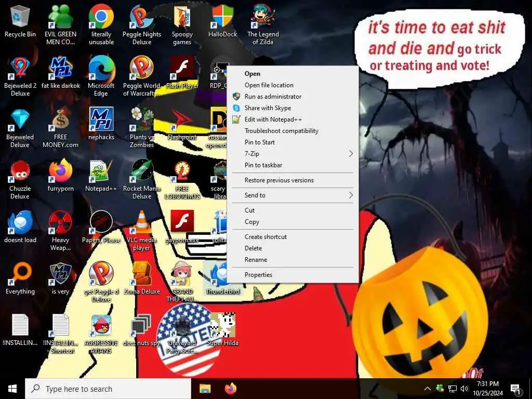This screenshot has width=532, height=399.
Task: Select Pin to taskbar
Action: 292,165
